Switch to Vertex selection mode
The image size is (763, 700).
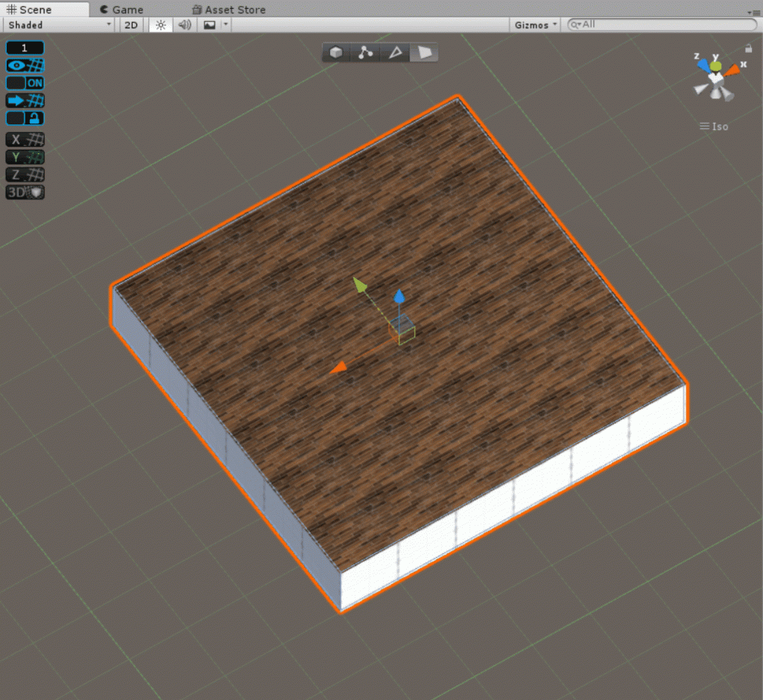(x=364, y=53)
